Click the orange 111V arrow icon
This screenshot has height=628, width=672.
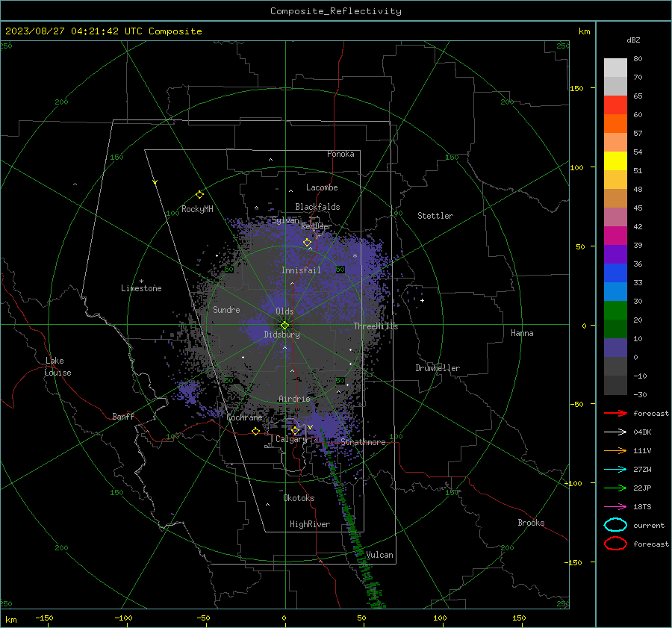pos(615,450)
